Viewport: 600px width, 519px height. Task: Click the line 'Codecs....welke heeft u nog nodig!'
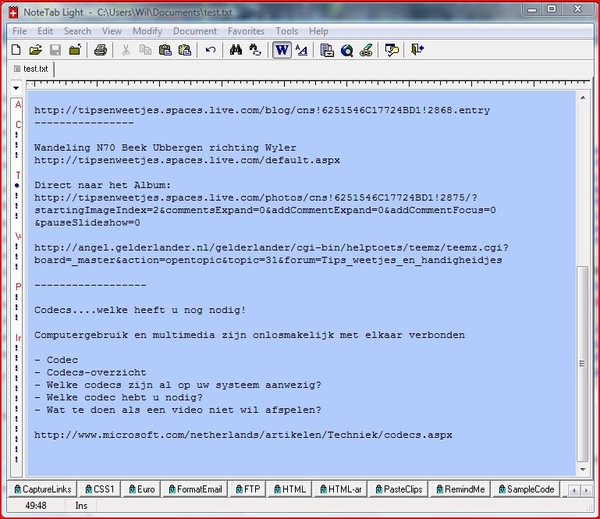click(x=140, y=310)
